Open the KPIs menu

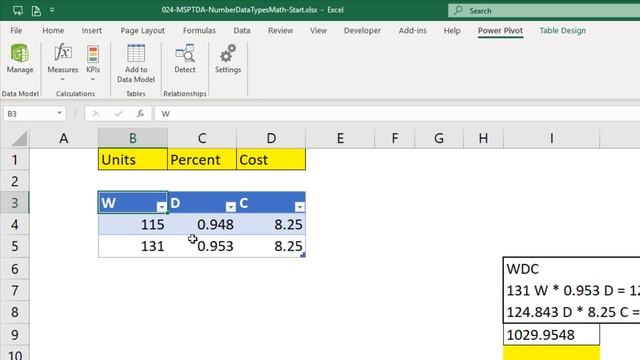pyautogui.click(x=93, y=63)
